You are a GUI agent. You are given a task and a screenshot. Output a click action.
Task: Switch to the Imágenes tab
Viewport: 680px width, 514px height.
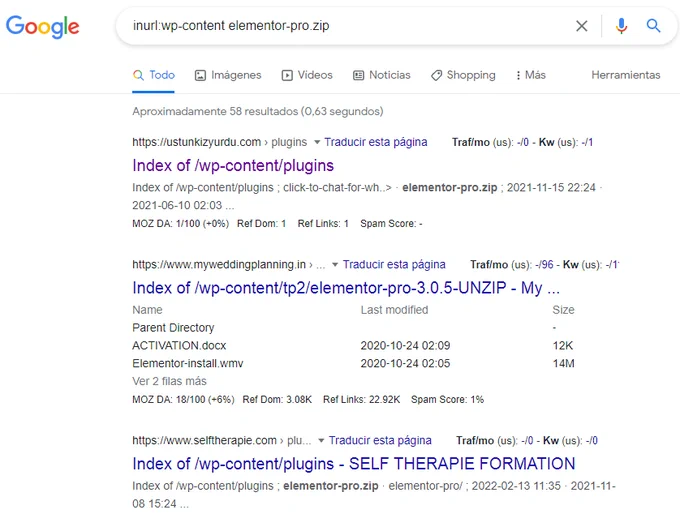(228, 75)
